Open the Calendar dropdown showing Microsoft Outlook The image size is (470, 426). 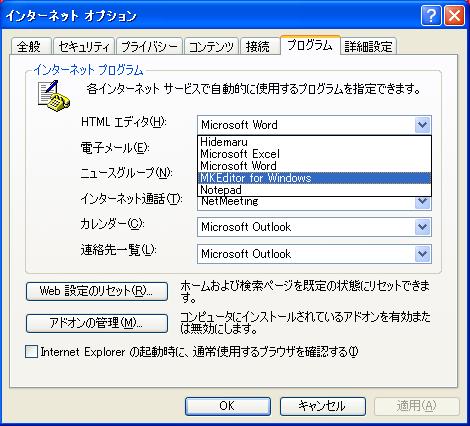pyautogui.click(x=314, y=227)
